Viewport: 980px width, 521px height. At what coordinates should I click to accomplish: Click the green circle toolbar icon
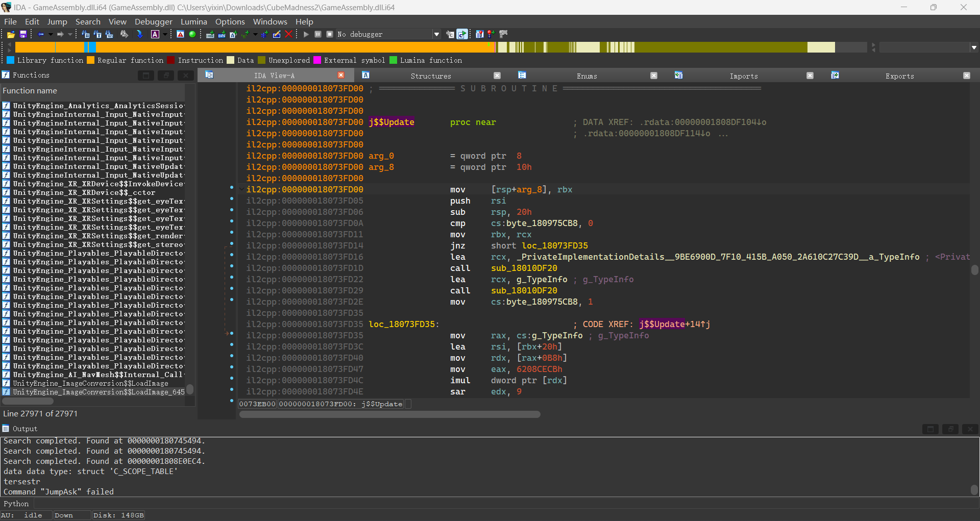point(192,34)
